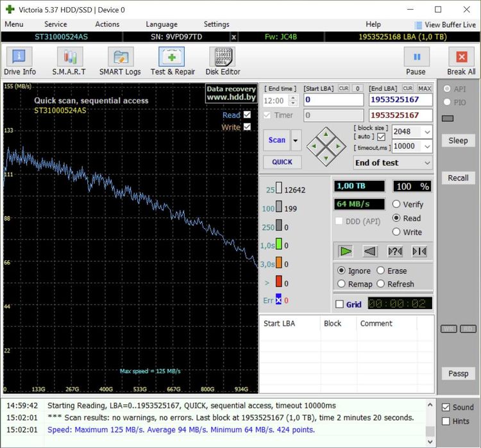This screenshot has width=481, height=448.
Task: Expand the block size dropdown
Action: click(427, 132)
